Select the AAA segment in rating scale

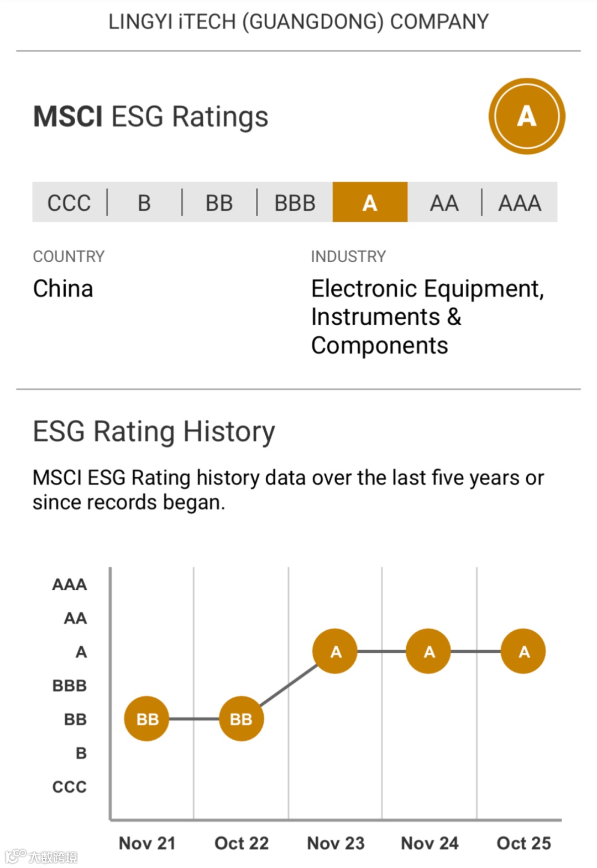(520, 202)
